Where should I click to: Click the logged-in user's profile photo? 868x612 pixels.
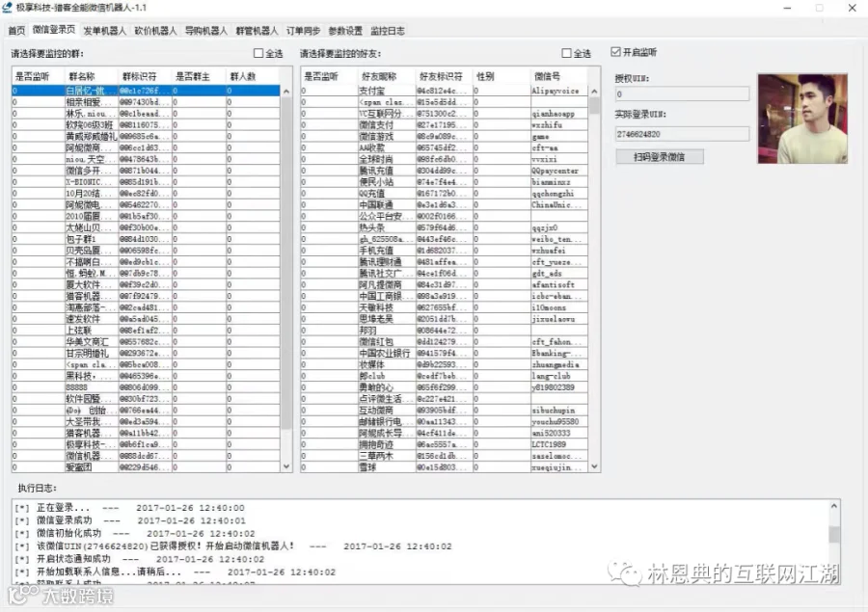[x=802, y=119]
